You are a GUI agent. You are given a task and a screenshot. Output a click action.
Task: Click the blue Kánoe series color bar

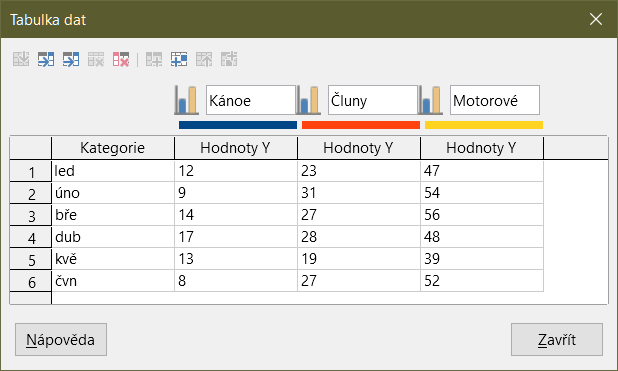point(238,125)
